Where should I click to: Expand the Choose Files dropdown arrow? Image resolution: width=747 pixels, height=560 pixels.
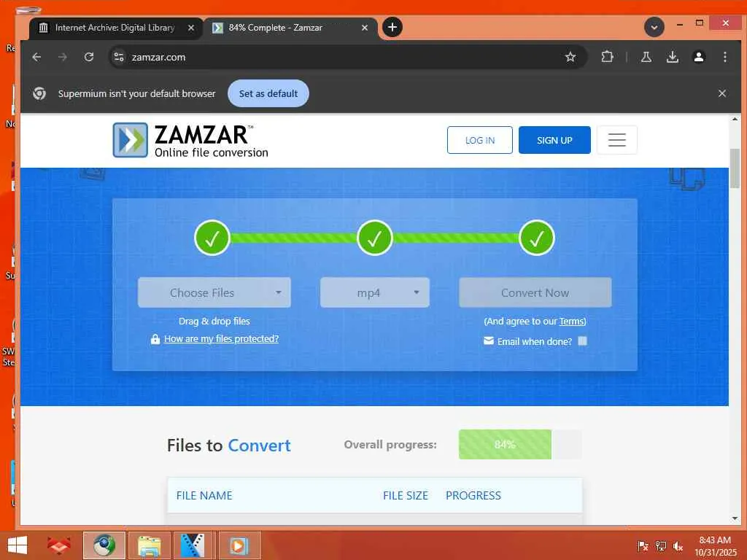(x=278, y=292)
